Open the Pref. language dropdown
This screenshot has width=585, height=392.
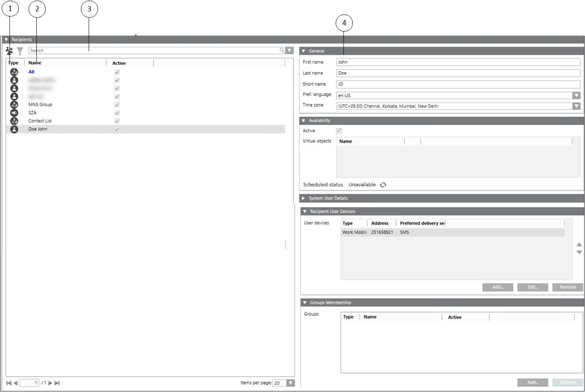pyautogui.click(x=576, y=95)
